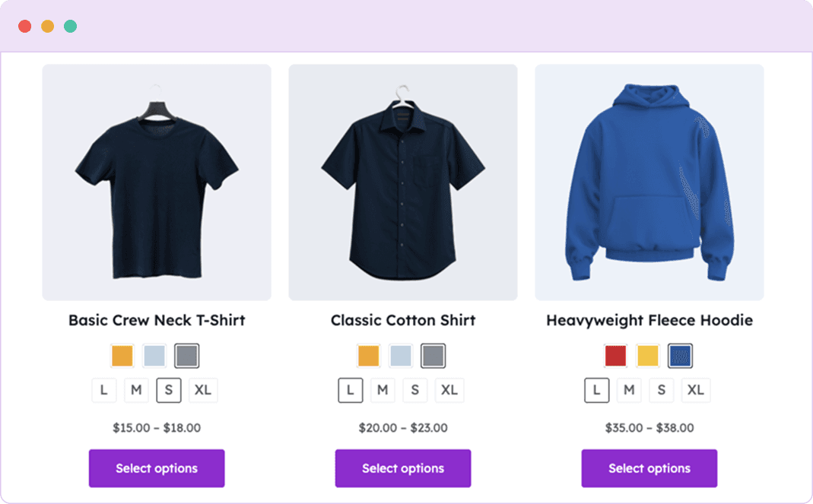Select size M for Heavyweight Fleece Hoodie
813x504 pixels.
click(629, 391)
